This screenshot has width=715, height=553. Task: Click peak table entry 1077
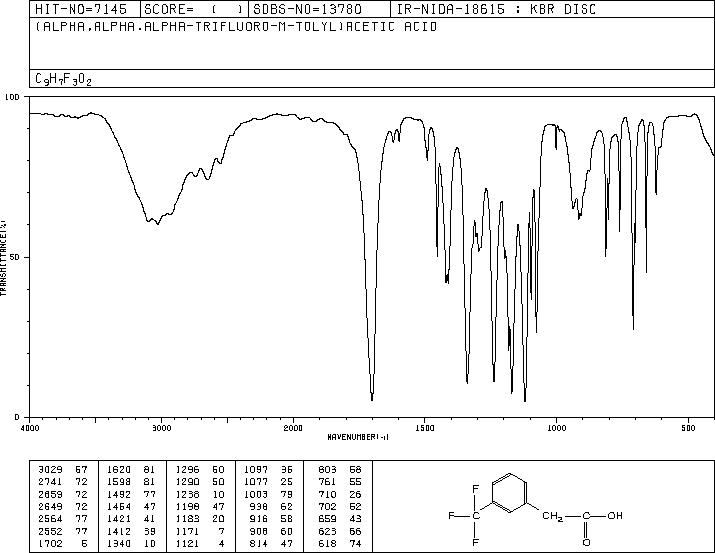[256, 482]
